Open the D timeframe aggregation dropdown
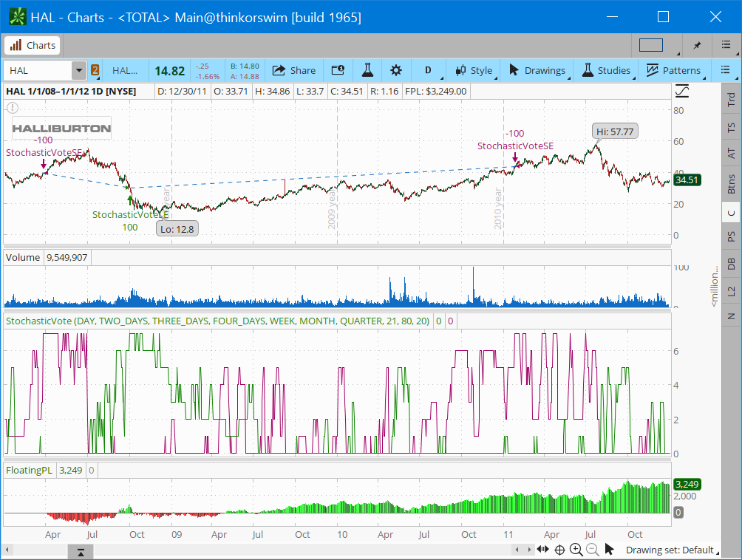The image size is (742, 560). pos(428,71)
